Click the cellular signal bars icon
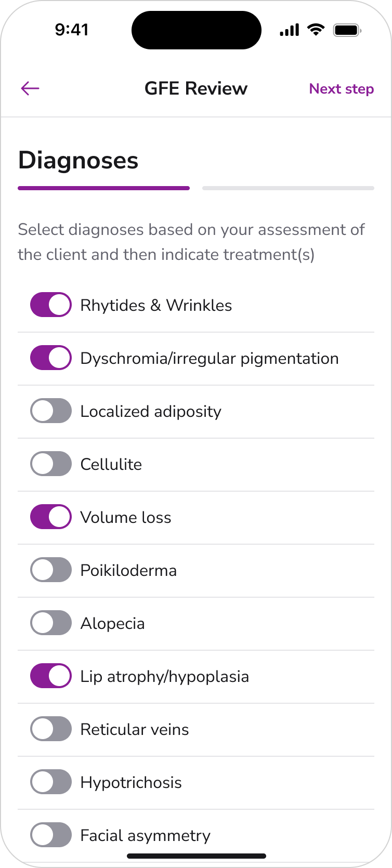 point(290,30)
